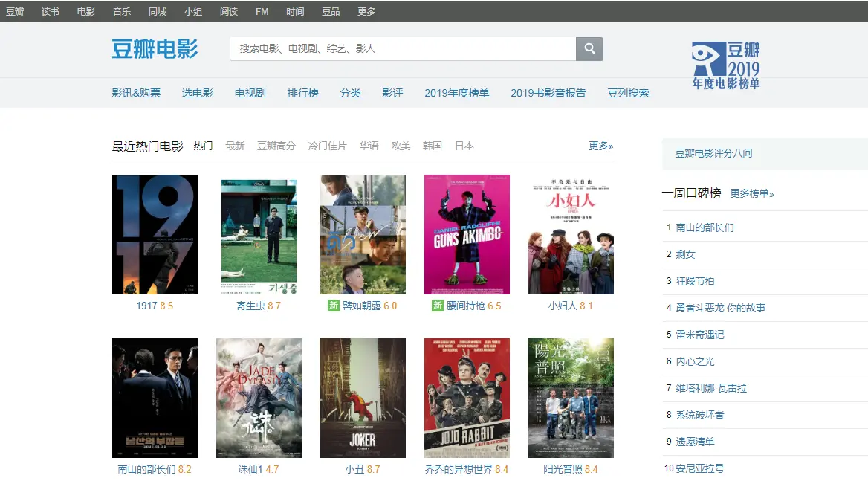Click the green 新 badge beside 腰间持枪

(x=437, y=306)
